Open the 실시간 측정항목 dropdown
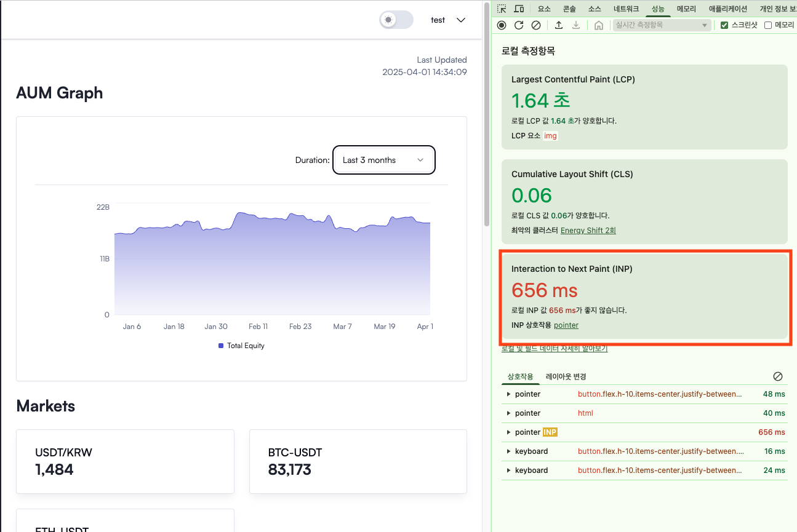The image size is (797, 532). [x=662, y=25]
